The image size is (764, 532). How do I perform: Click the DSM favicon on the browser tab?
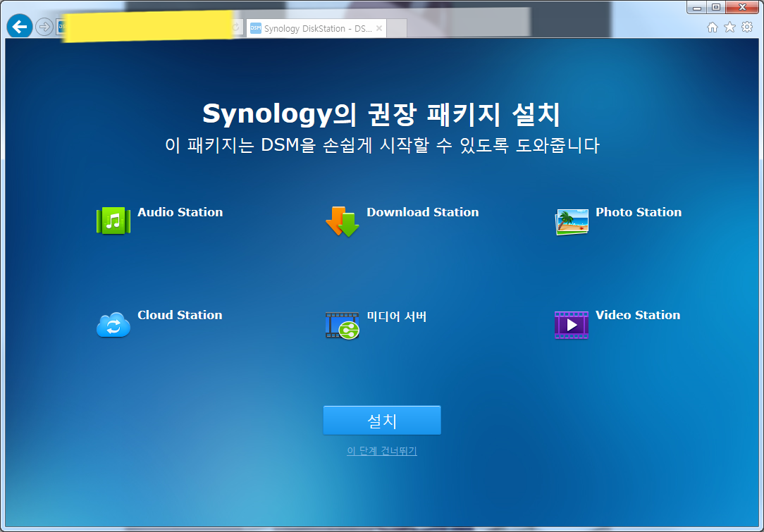tap(255, 27)
